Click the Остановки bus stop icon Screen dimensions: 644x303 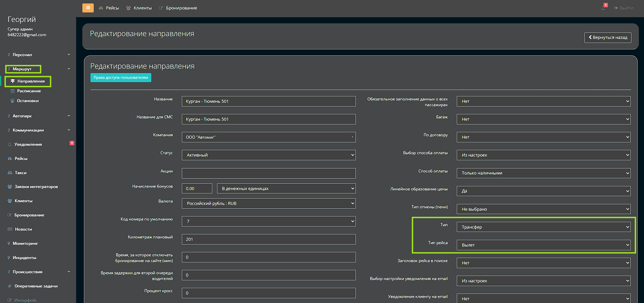[x=13, y=101]
